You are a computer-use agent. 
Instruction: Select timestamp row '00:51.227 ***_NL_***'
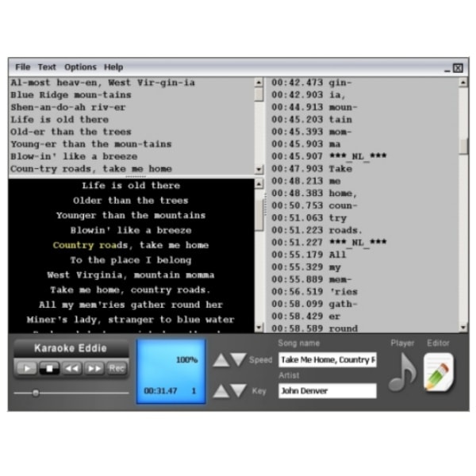point(328,242)
